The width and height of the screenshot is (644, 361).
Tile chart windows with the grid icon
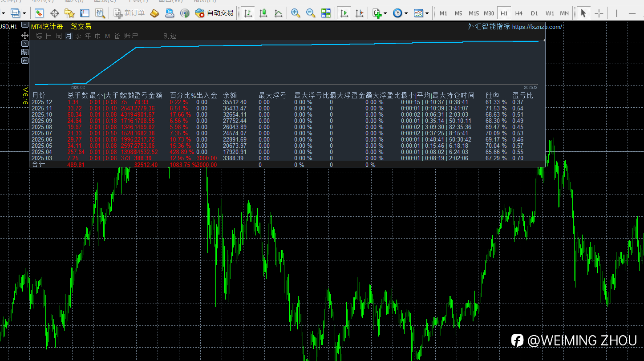[x=326, y=13]
